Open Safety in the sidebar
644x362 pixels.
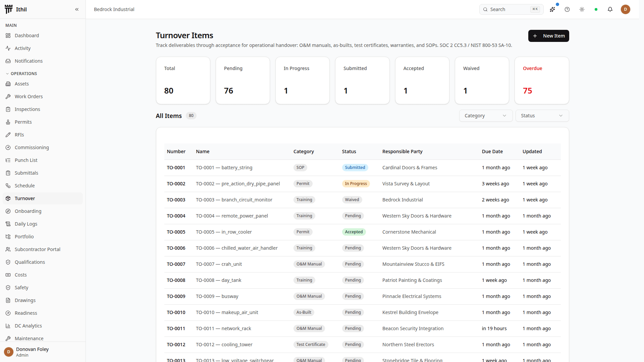[x=43, y=288]
